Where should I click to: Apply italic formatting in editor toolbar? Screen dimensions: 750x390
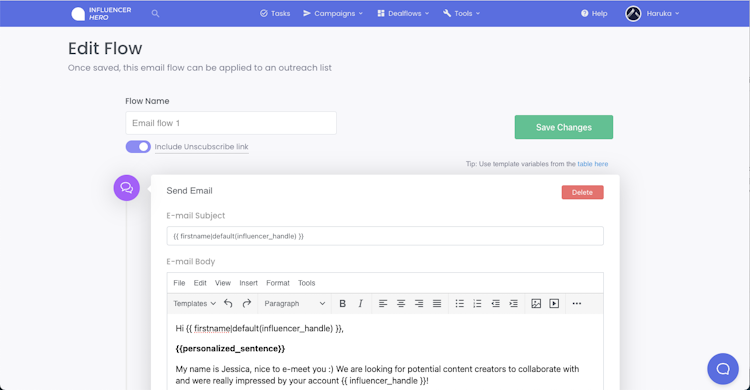point(361,303)
